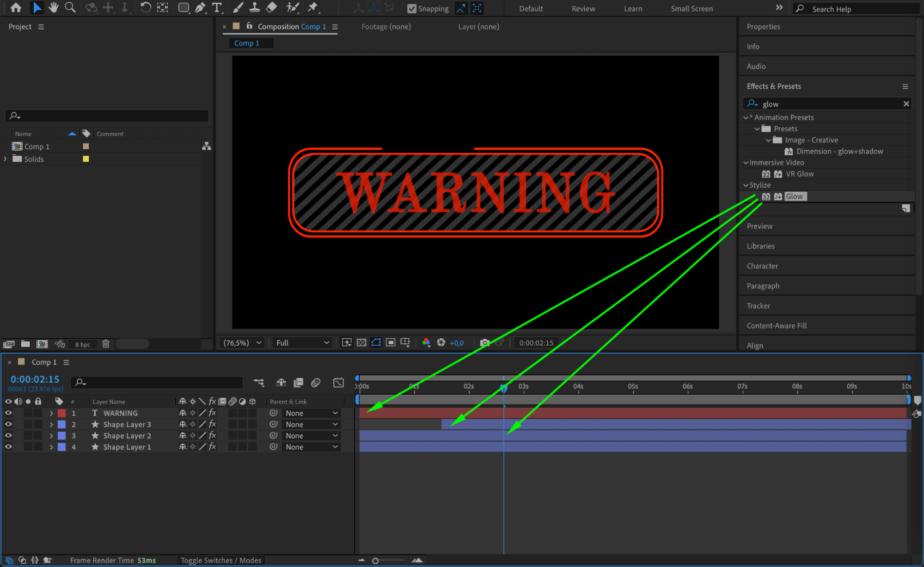Click the WARNING layer red label color
The image size is (924, 567).
click(x=61, y=413)
